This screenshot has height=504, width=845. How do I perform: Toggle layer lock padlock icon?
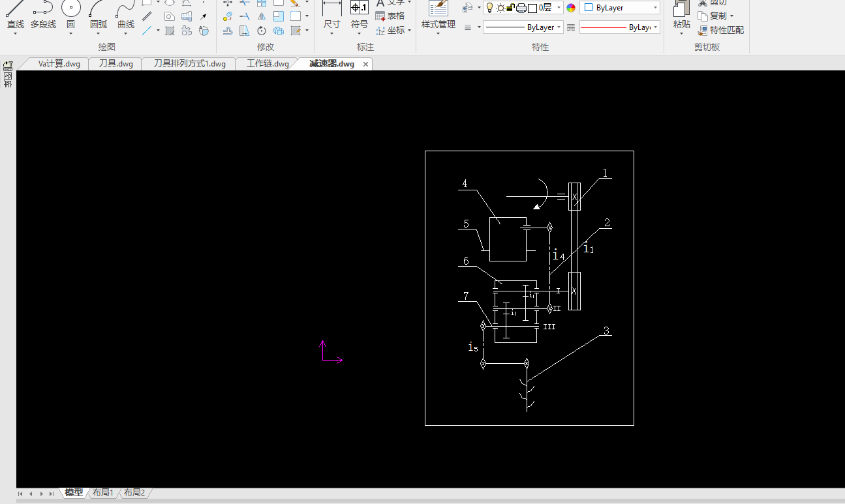pos(510,8)
